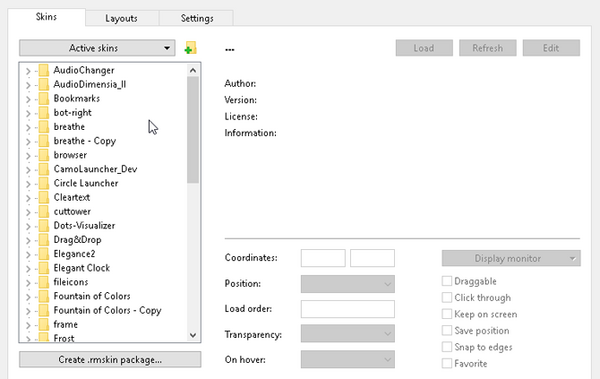
Task: Check the Snap to edges option
Action: pos(447,347)
